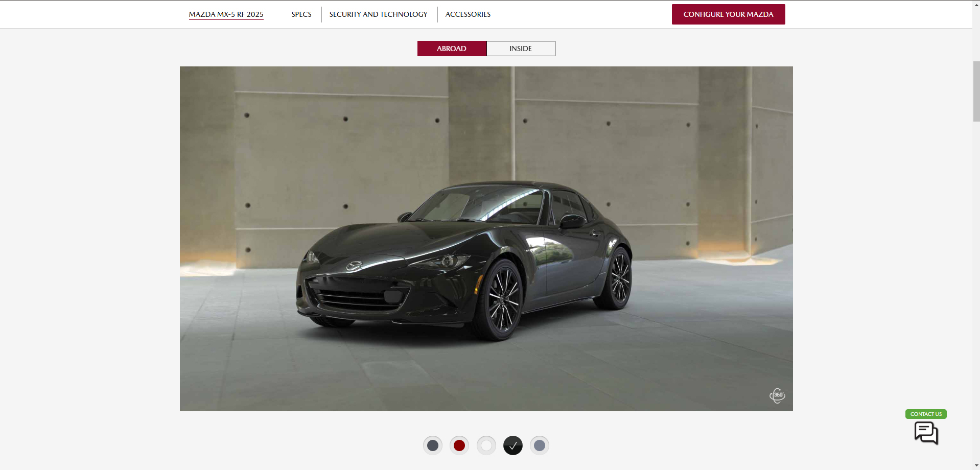Select the checked black color swatch
Image resolution: width=980 pixels, height=470 pixels.
(513, 445)
